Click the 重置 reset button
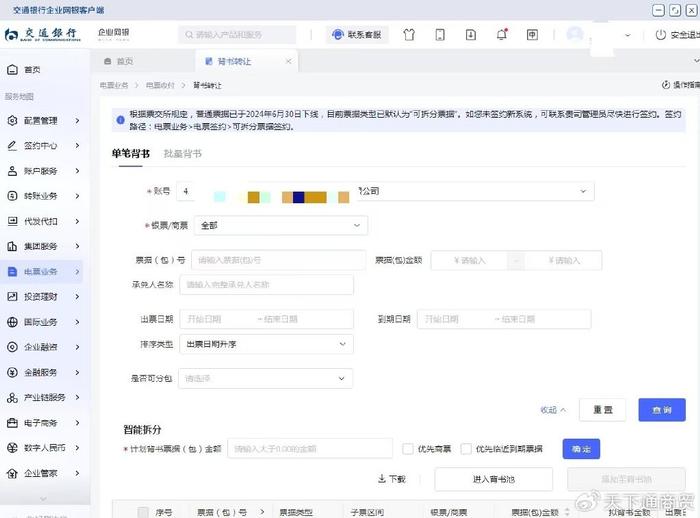The height and width of the screenshot is (518, 700). 603,410
